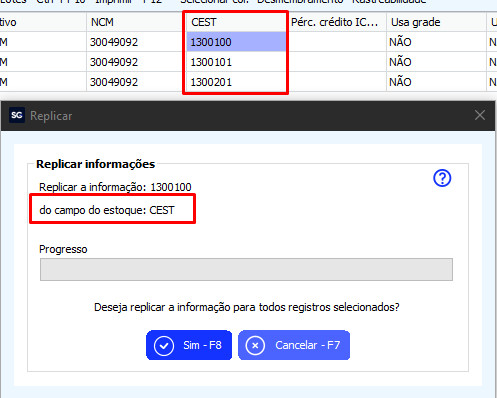The image size is (497, 398).
Task: Click the text 'Replicar a informação: 1300100'
Action: [115, 187]
